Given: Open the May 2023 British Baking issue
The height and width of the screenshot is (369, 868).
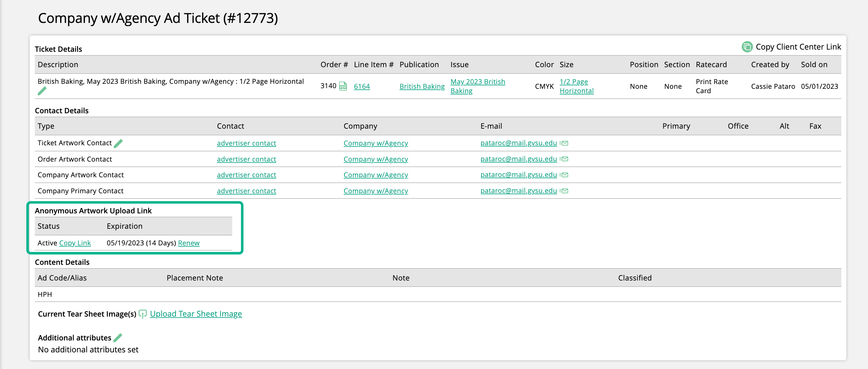Looking at the screenshot, I should (x=477, y=86).
